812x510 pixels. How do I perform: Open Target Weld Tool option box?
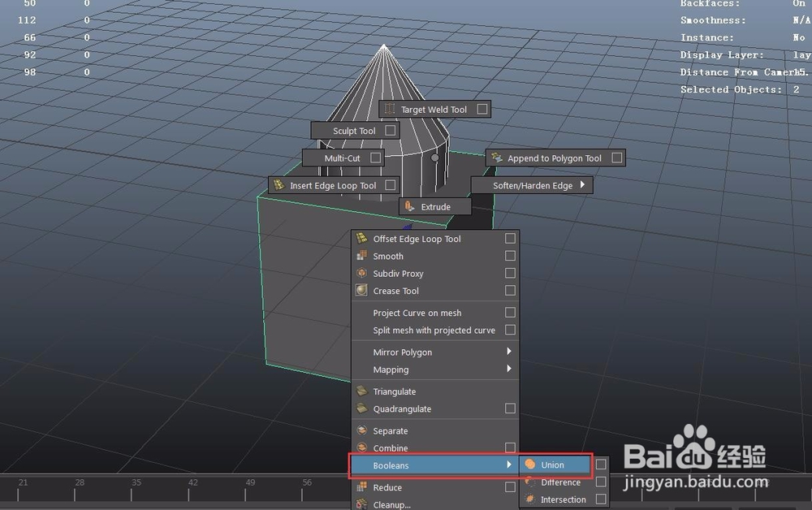click(x=482, y=109)
